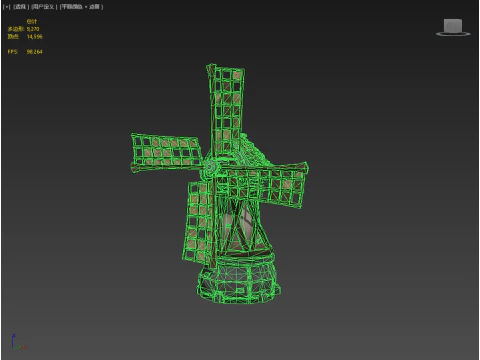Open the [+] viewport general menu
This screenshot has width=480, height=360.
click(x=6, y=7)
